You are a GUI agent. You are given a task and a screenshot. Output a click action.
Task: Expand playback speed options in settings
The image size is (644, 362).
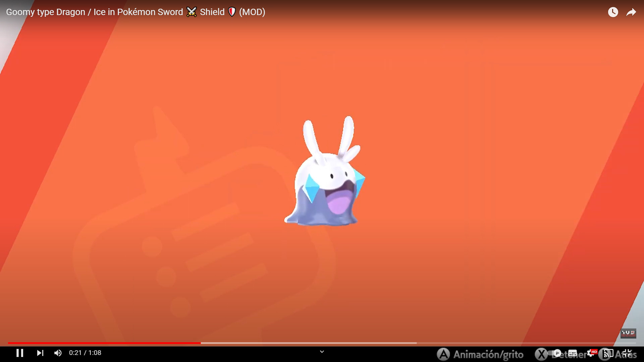coord(590,353)
